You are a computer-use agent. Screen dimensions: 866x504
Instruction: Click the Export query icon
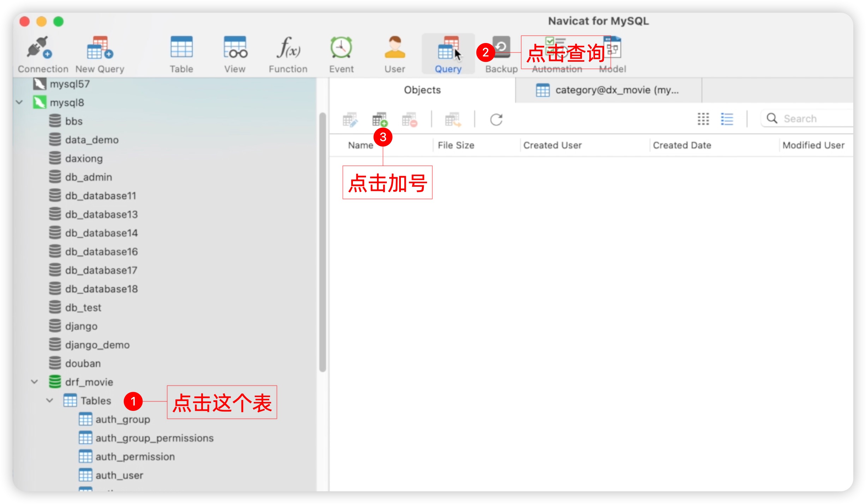(x=453, y=120)
